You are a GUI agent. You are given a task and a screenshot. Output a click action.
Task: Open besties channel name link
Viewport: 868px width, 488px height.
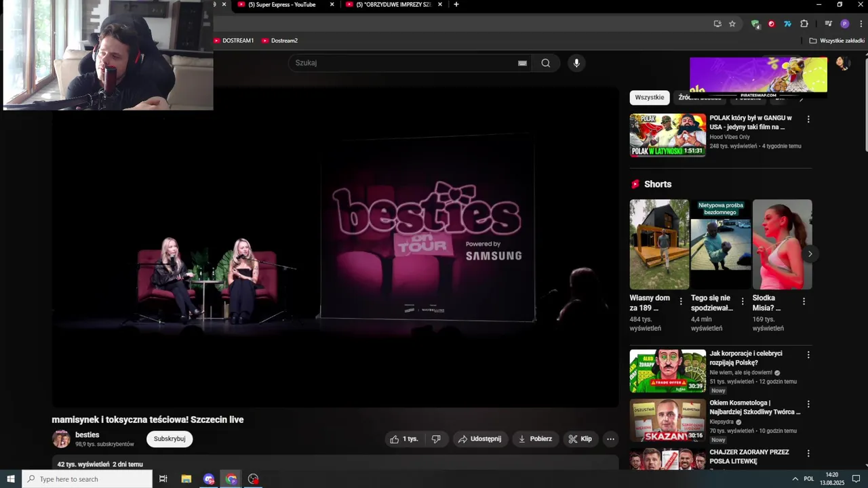pyautogui.click(x=87, y=434)
